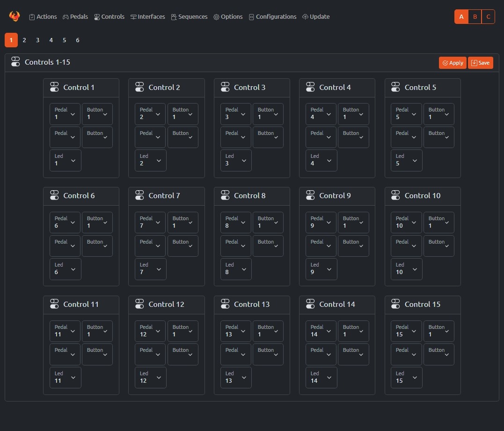
Task: Click the toggle icon in Control 8 header
Action: (225, 195)
